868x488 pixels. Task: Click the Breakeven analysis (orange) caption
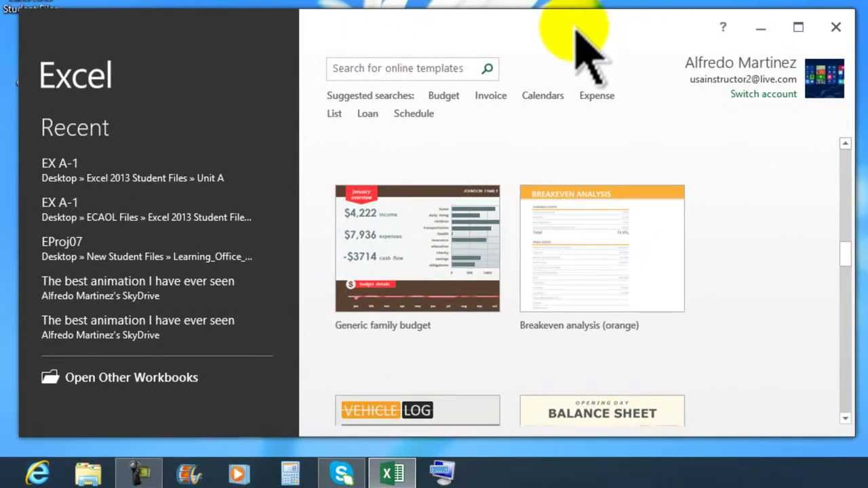click(579, 325)
